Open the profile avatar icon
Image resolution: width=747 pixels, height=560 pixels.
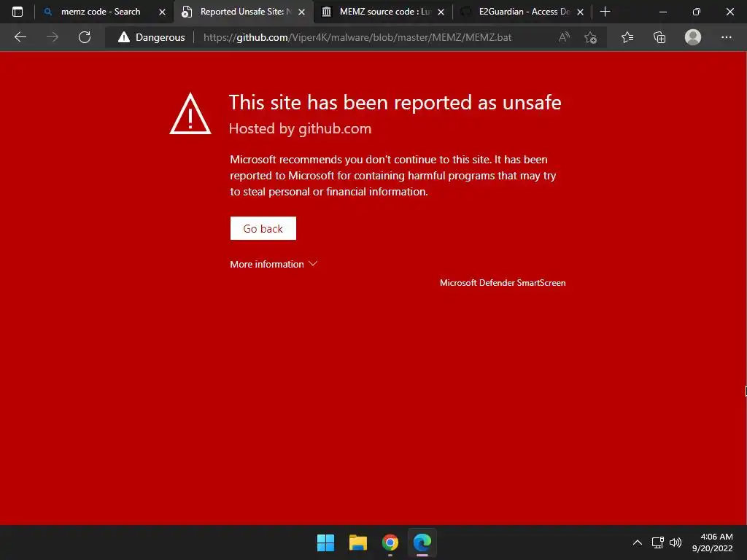693,37
